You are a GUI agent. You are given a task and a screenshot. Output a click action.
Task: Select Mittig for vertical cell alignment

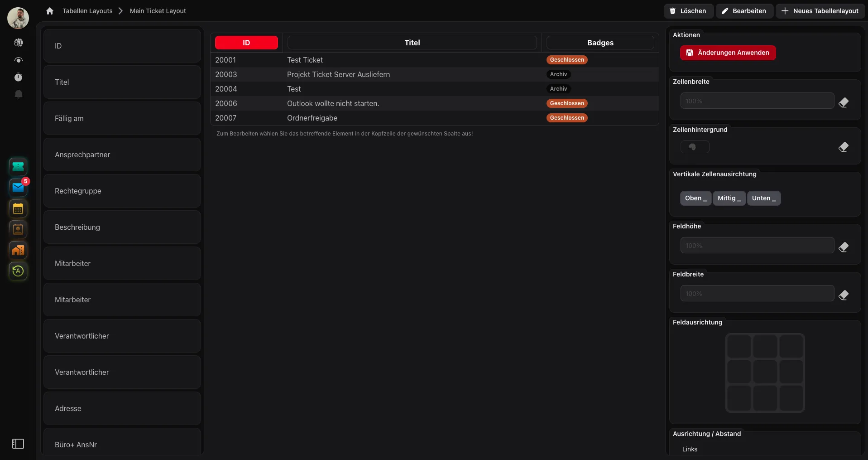pyautogui.click(x=729, y=198)
